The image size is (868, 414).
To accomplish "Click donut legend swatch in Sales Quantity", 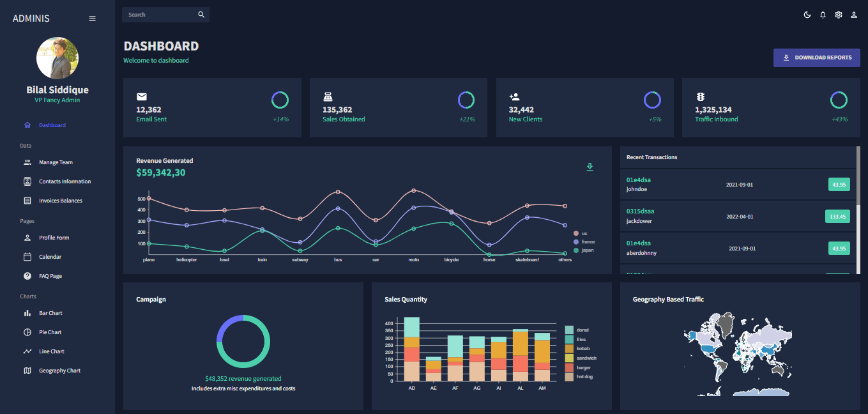I will pyautogui.click(x=569, y=330).
